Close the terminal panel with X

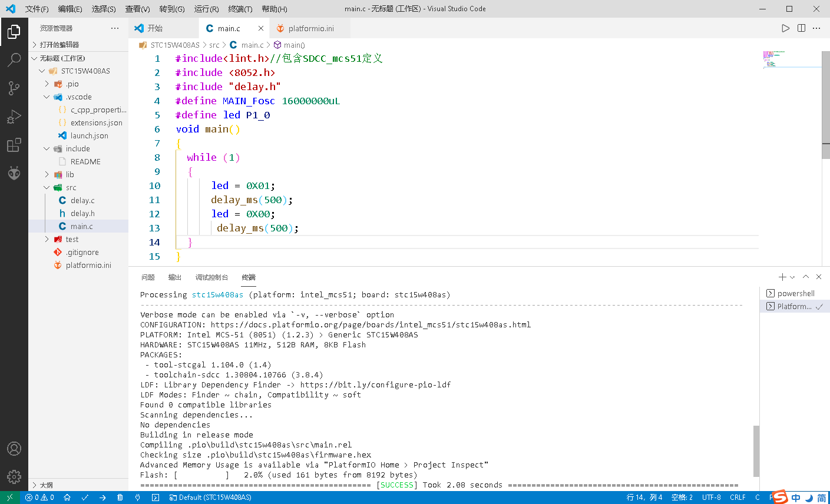coord(819,277)
